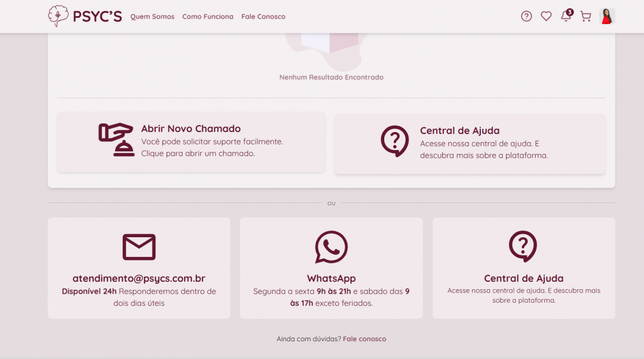Open shopping cart icon
This screenshot has height=359, width=644.
[586, 17]
